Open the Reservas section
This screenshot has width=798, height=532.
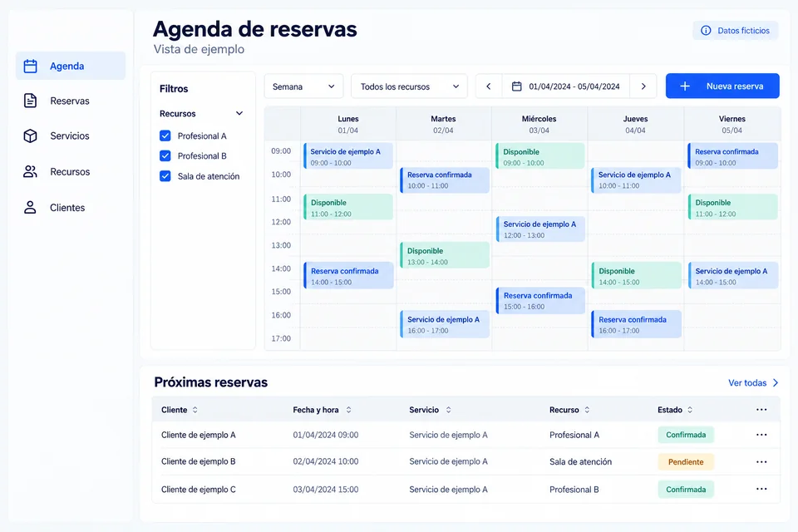(70, 101)
